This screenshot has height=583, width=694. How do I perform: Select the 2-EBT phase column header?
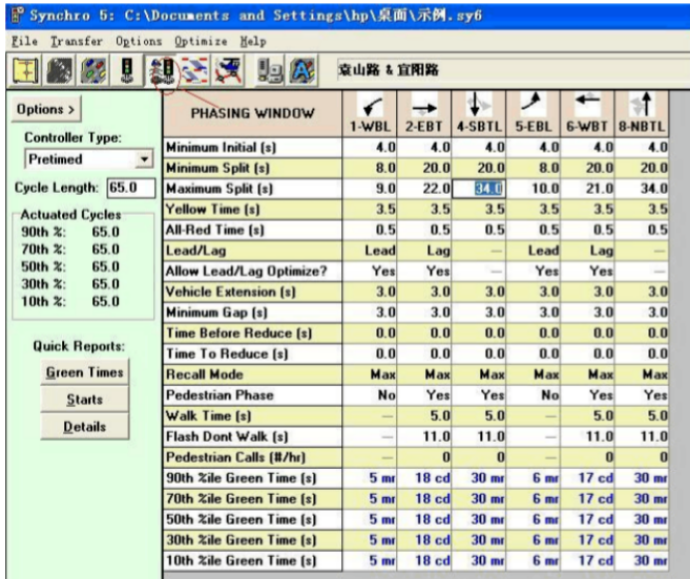click(424, 114)
